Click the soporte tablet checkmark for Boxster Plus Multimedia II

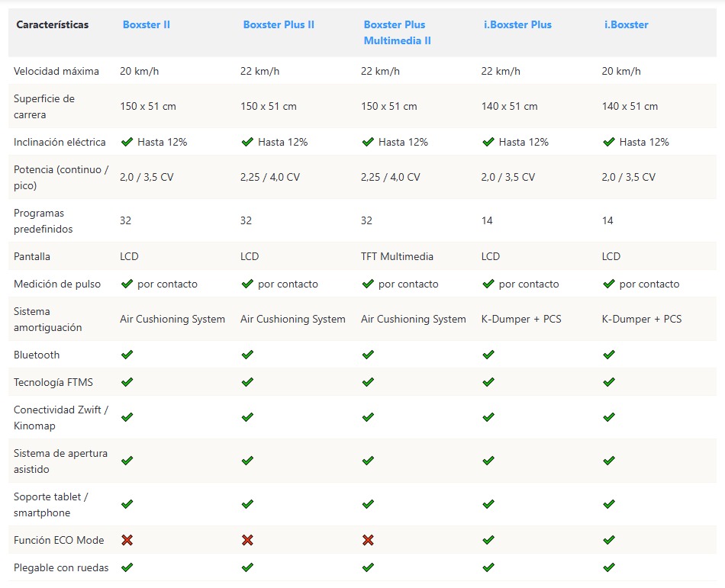368,504
